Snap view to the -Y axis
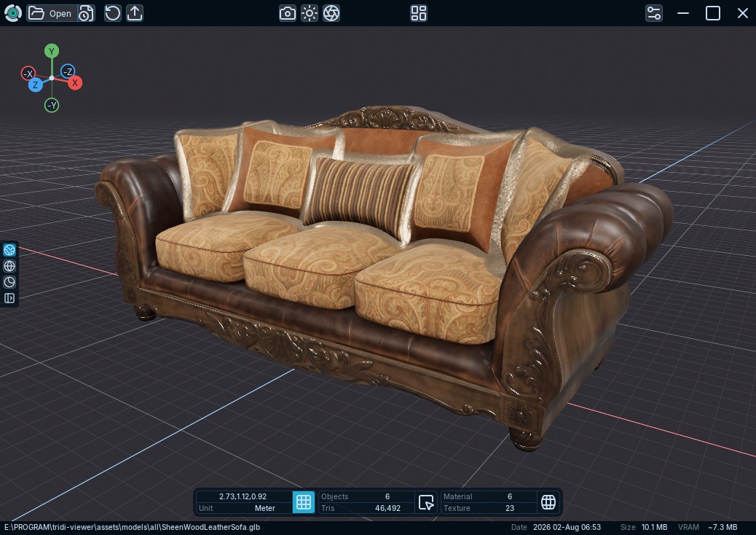Viewport: 756px width, 535px height. (52, 105)
